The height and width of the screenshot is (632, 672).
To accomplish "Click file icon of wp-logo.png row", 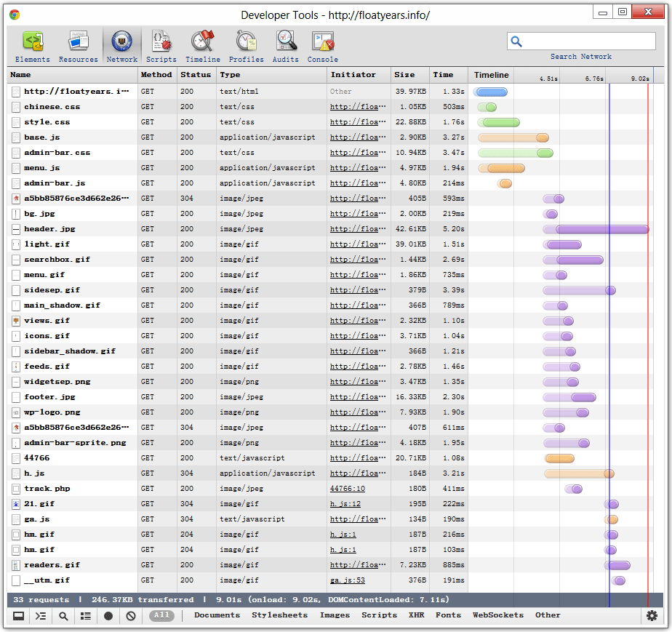I will pyautogui.click(x=16, y=412).
